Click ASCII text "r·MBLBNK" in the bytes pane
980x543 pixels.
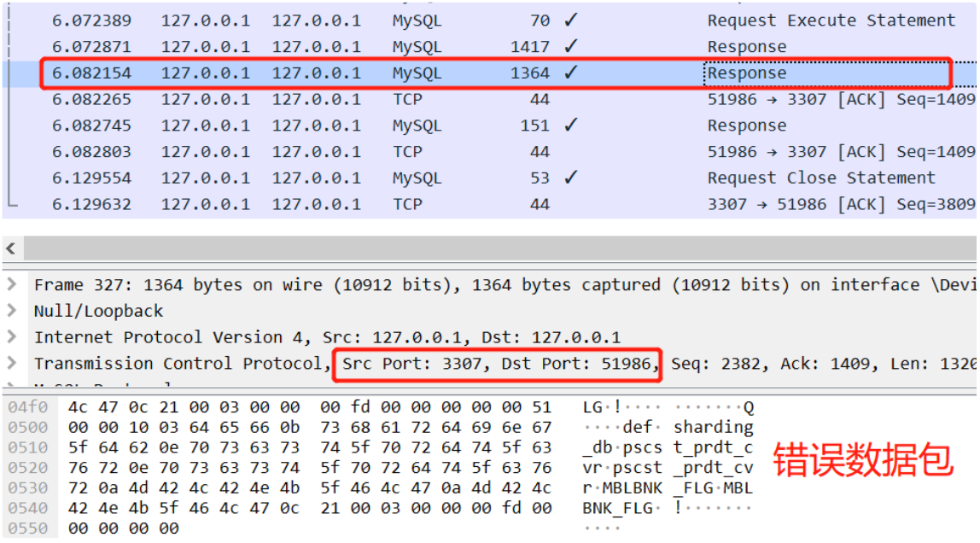(x=621, y=488)
